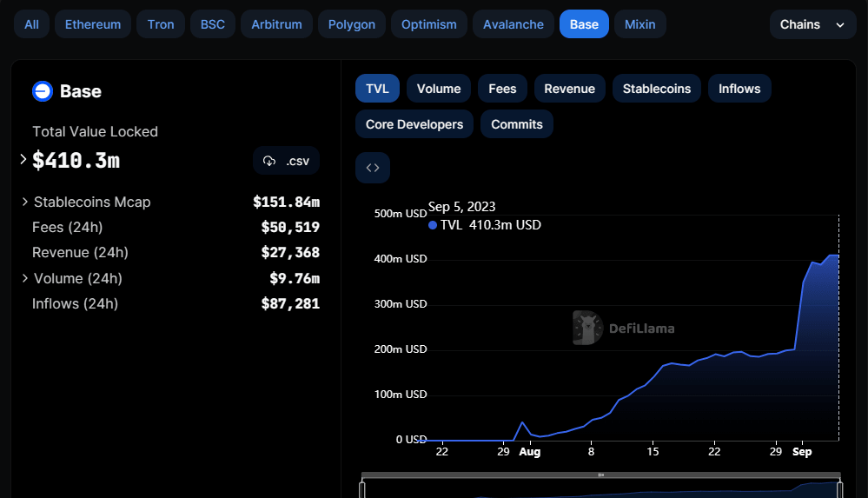Viewport: 868px width, 498px height.
Task: Click the embed chart code icon
Action: point(373,168)
